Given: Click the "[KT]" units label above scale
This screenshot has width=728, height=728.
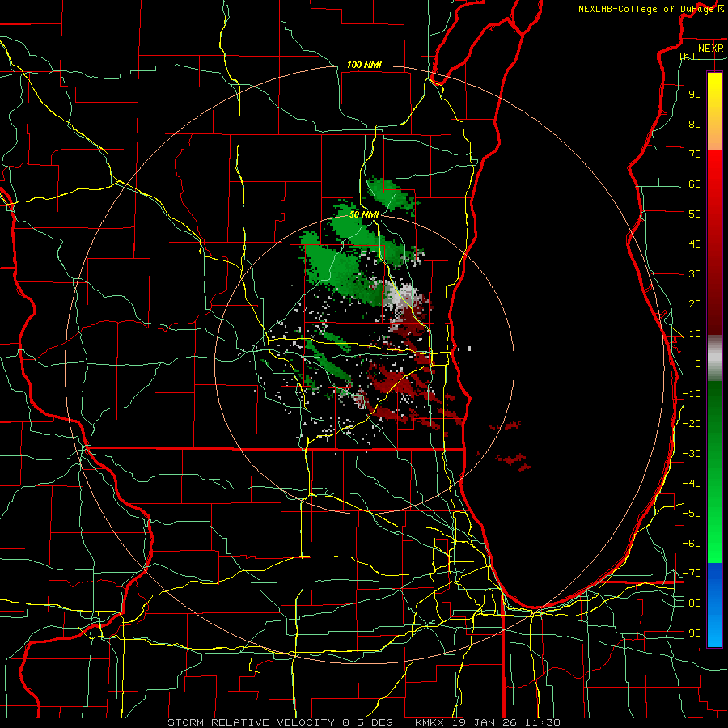Looking at the screenshot, I should point(691,56).
